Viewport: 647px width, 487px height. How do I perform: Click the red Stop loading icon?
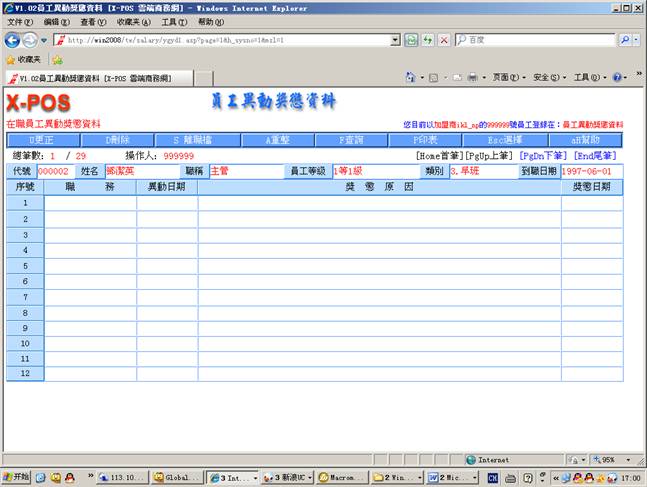(x=443, y=40)
